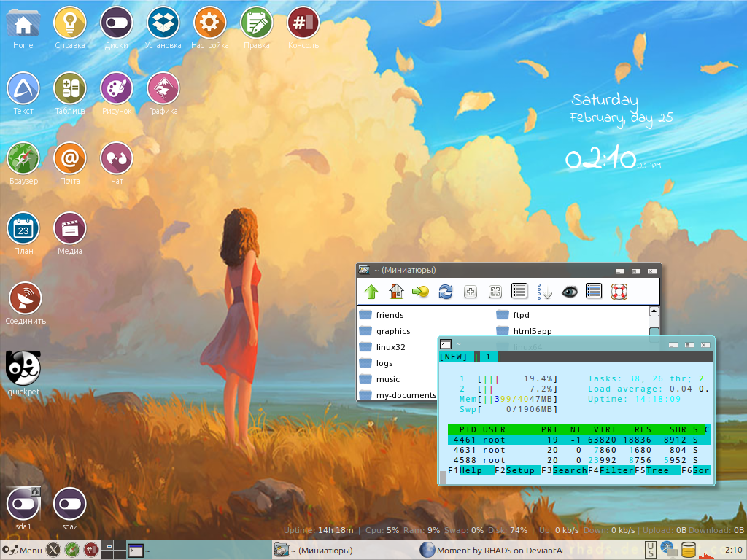
Task: Open the План calendar icon
Action: [x=23, y=229]
